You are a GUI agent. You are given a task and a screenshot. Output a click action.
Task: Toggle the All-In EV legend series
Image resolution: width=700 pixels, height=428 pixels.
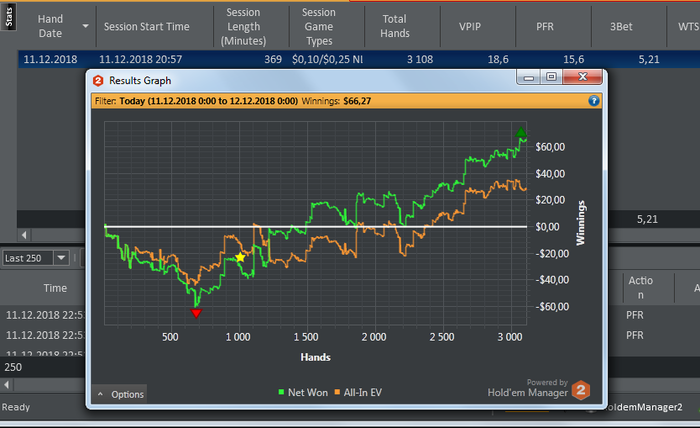tap(358, 392)
